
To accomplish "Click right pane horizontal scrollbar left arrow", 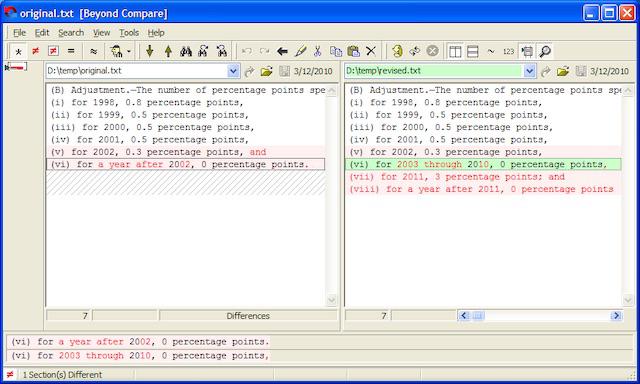I will (463, 315).
